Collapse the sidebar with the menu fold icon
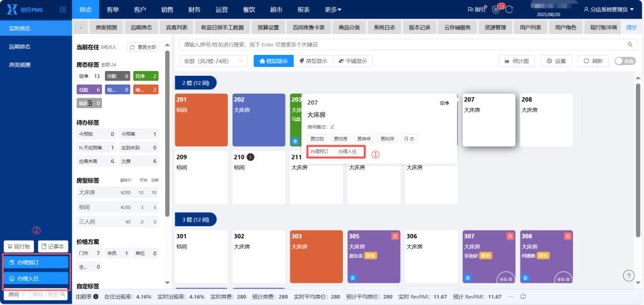644x305 pixels. 63,8
